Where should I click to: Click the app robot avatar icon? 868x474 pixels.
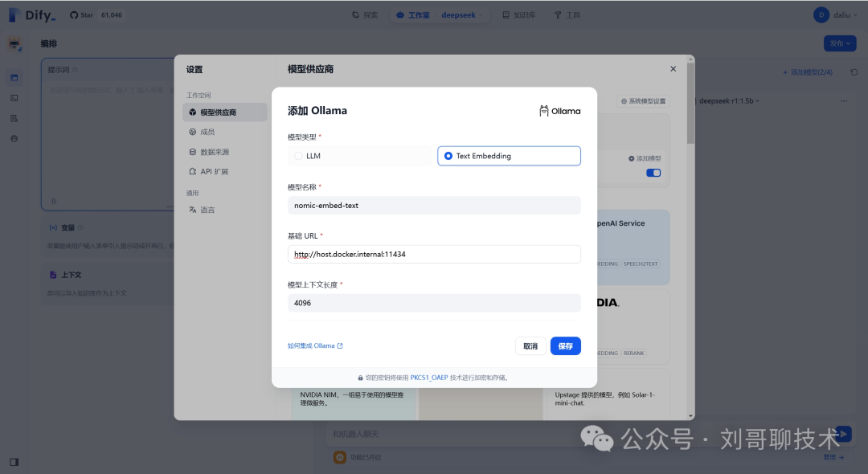pyautogui.click(x=14, y=43)
